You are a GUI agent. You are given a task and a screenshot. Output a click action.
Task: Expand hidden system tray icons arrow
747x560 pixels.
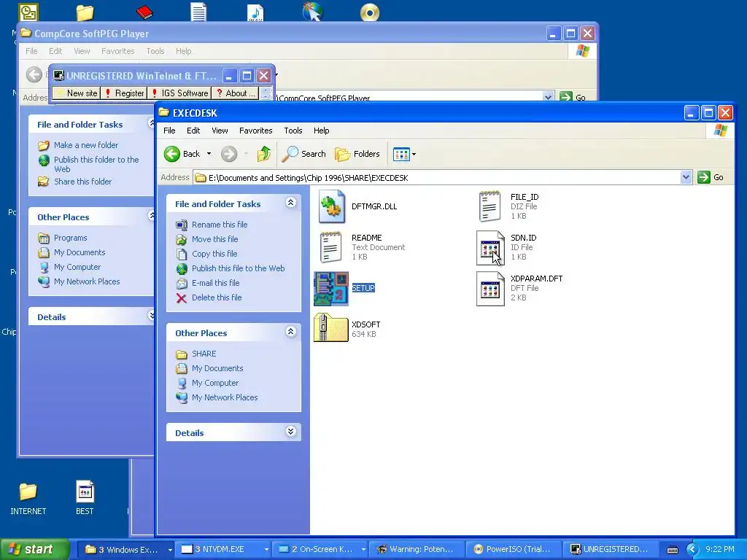pos(692,550)
